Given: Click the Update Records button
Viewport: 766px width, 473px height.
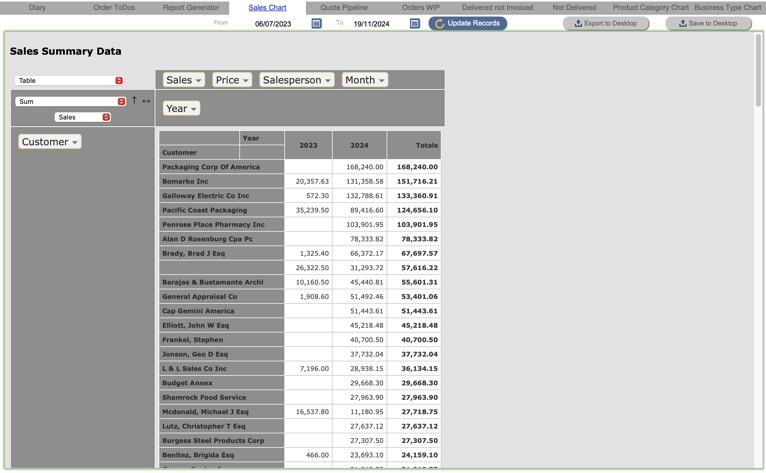Looking at the screenshot, I should (468, 23).
